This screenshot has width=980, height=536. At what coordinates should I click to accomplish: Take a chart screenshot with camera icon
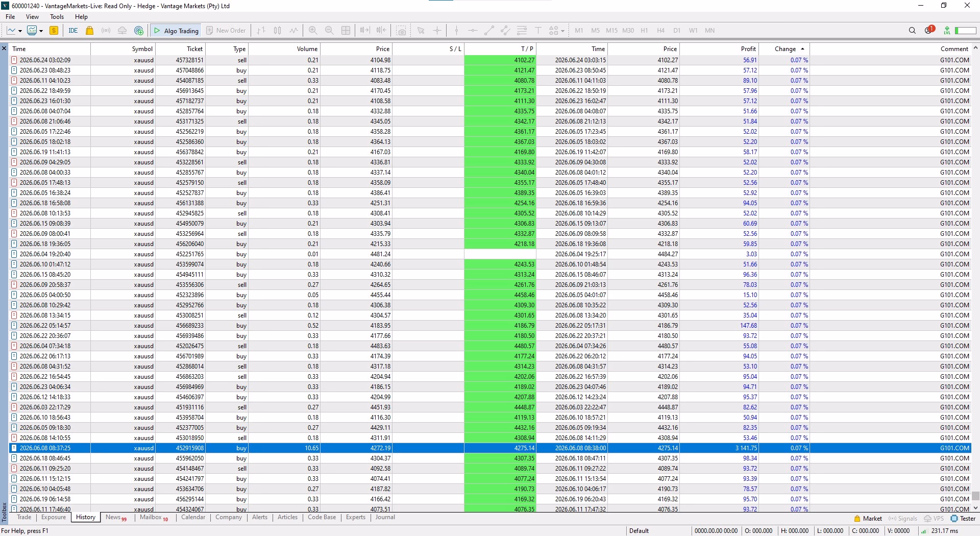[402, 31]
